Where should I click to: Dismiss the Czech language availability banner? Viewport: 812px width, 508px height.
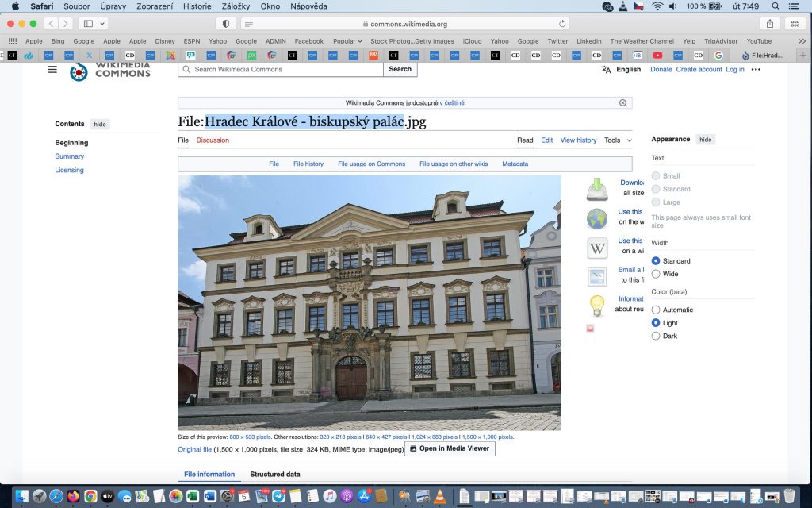point(622,102)
